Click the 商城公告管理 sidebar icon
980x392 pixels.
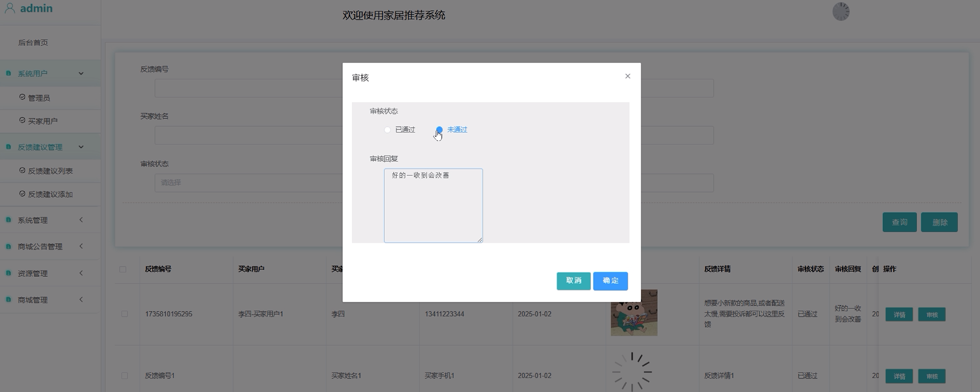tap(8, 247)
